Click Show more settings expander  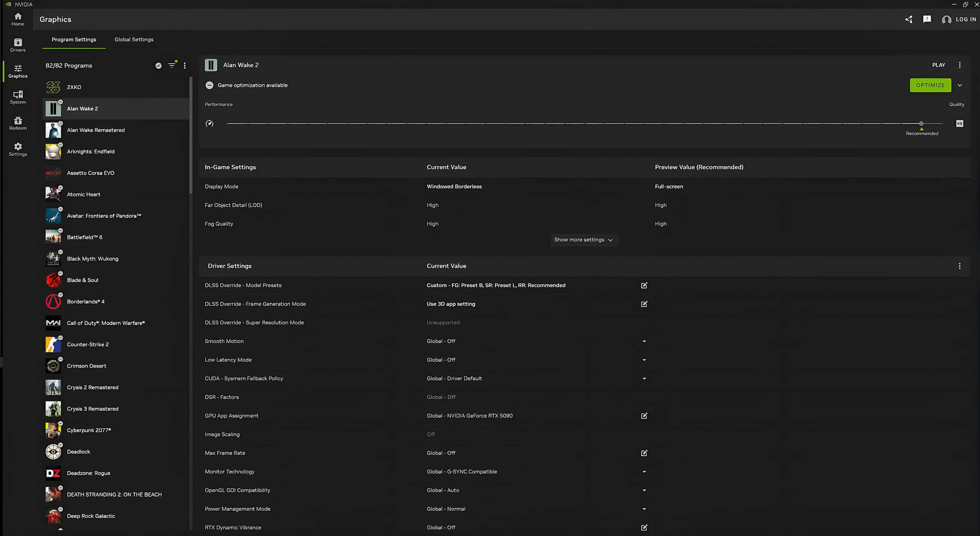click(x=584, y=240)
